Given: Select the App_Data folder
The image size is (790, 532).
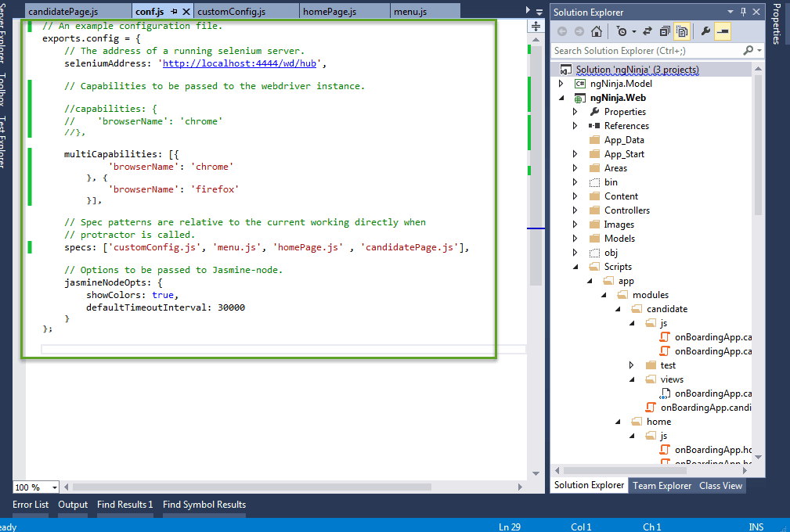Looking at the screenshot, I should [624, 140].
